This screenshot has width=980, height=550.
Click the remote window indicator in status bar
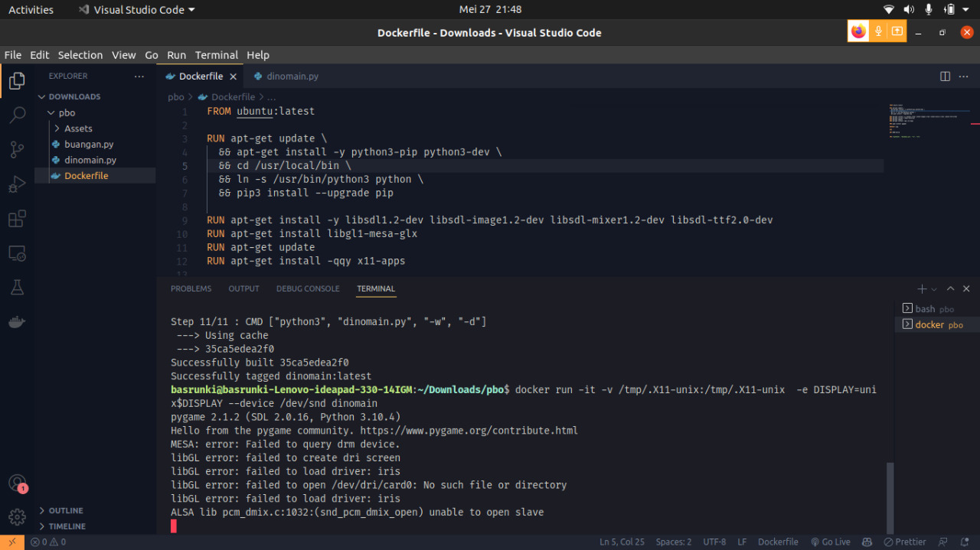click(12, 542)
